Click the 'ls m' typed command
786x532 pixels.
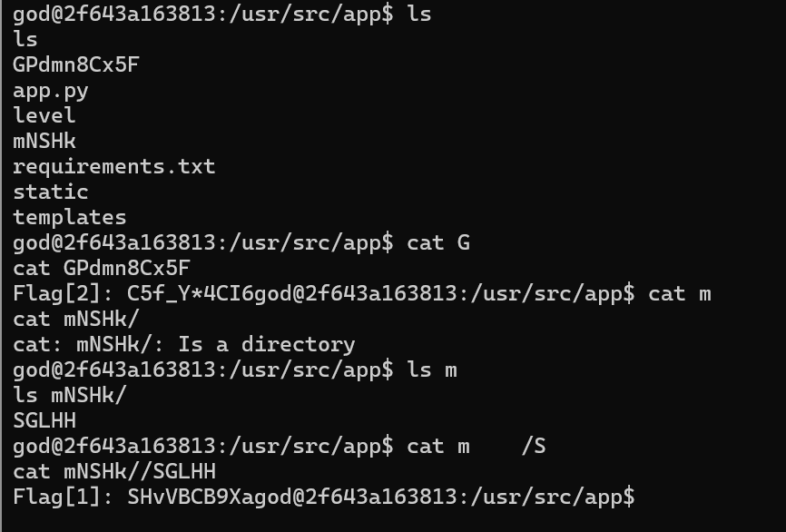pos(432,370)
